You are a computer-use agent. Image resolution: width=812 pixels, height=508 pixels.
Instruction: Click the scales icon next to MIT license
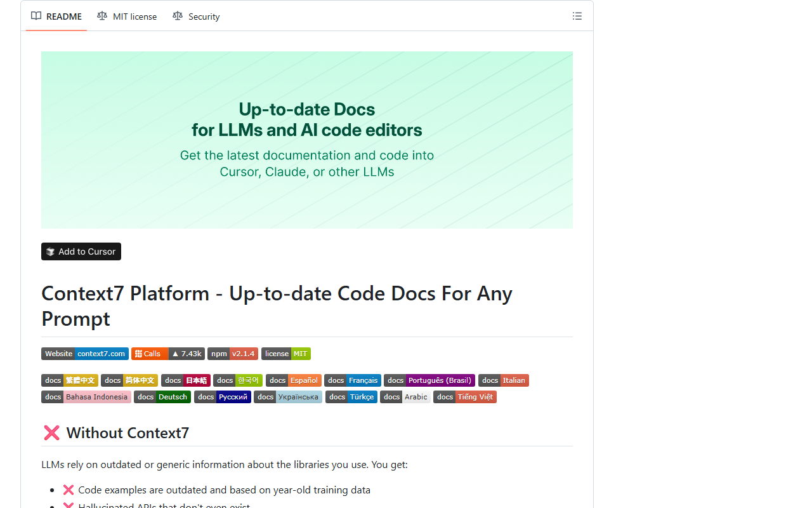tap(102, 16)
